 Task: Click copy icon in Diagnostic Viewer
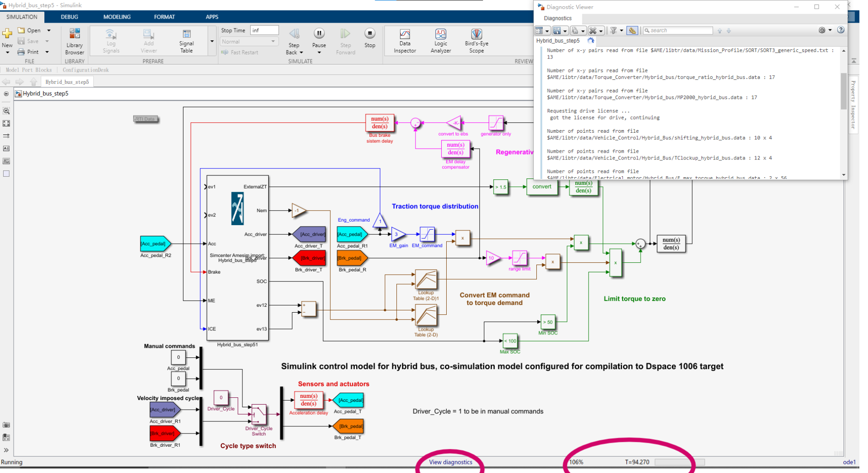[574, 30]
